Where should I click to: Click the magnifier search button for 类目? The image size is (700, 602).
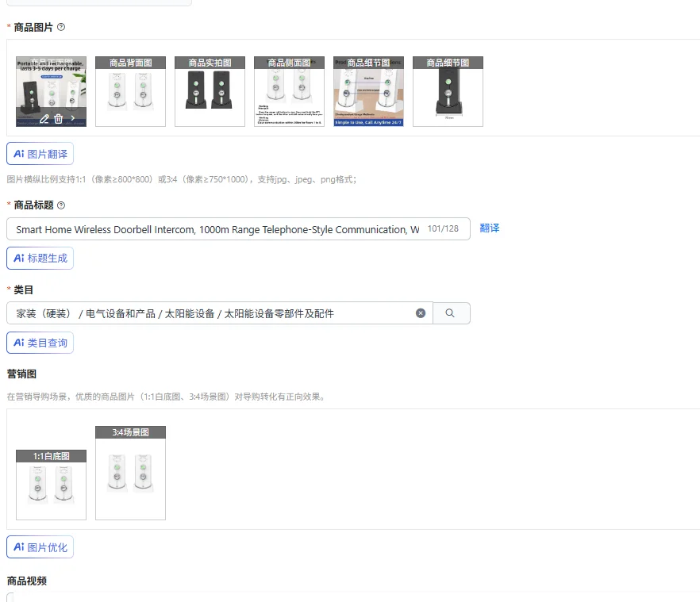click(451, 313)
